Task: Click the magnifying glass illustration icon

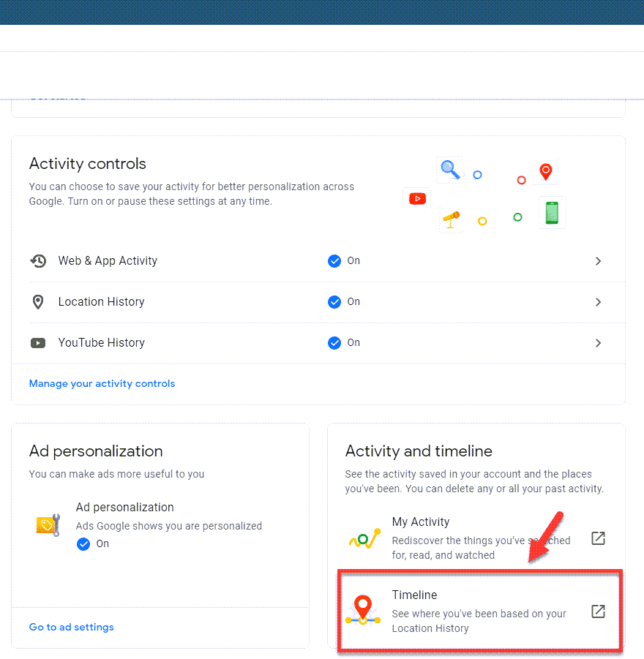Action: [450, 170]
